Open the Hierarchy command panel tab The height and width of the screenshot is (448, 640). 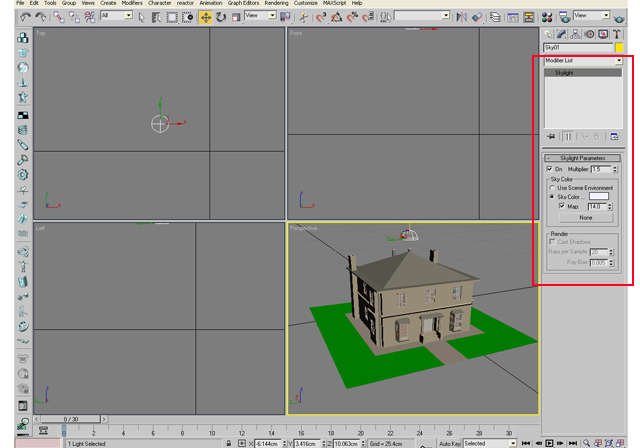[576, 33]
